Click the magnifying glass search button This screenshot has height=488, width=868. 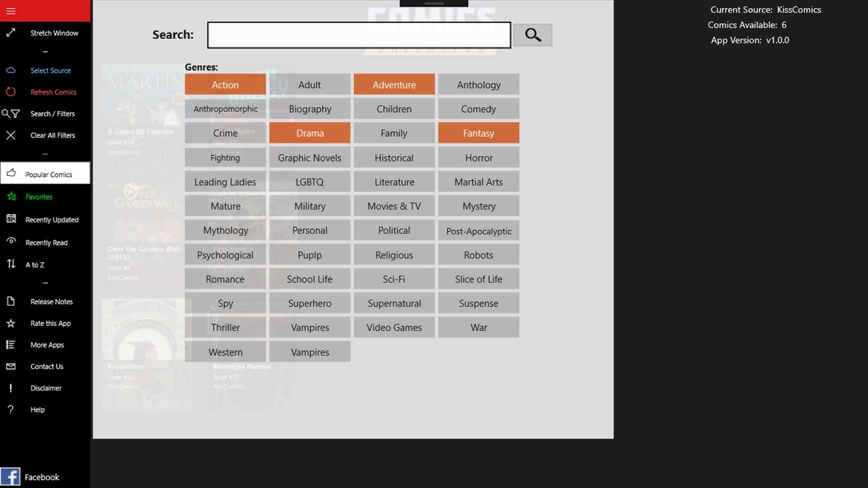[533, 35]
